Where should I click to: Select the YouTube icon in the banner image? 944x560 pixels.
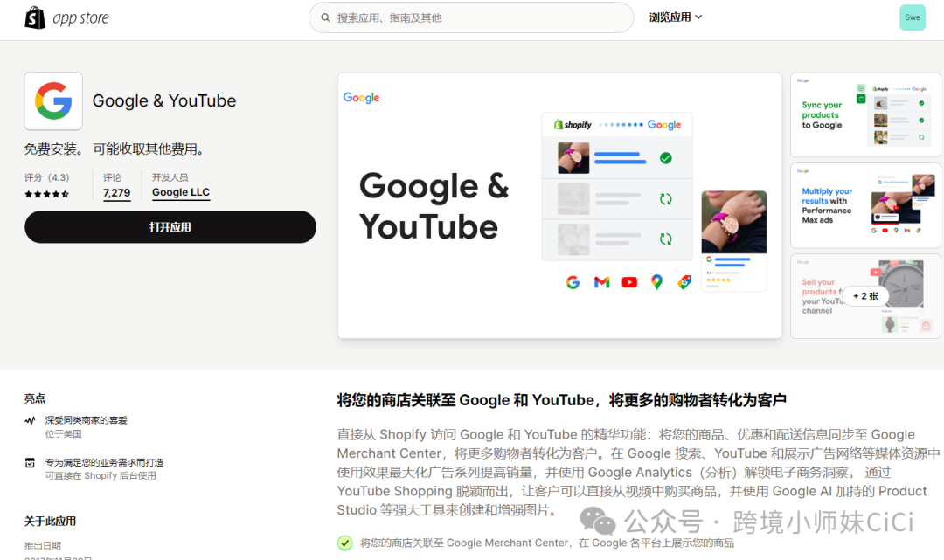point(629,282)
